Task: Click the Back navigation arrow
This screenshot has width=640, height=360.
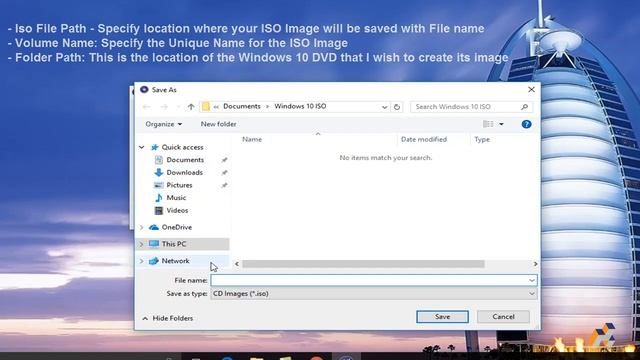Action: pos(147,107)
